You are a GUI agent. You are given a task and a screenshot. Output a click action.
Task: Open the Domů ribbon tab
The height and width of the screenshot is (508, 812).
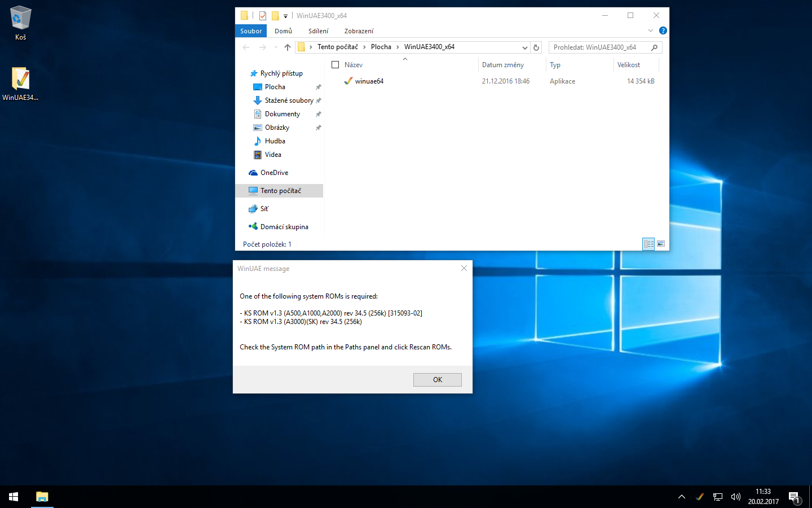(x=283, y=31)
